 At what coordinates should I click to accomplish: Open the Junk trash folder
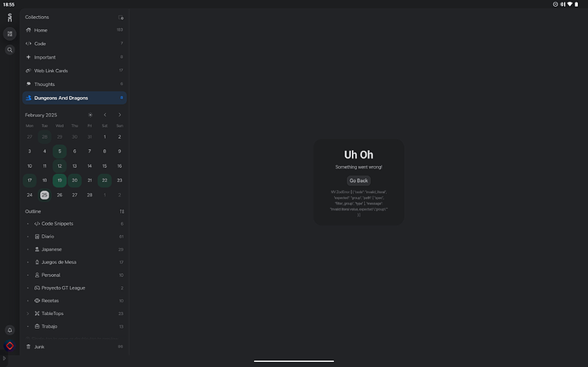(74, 347)
